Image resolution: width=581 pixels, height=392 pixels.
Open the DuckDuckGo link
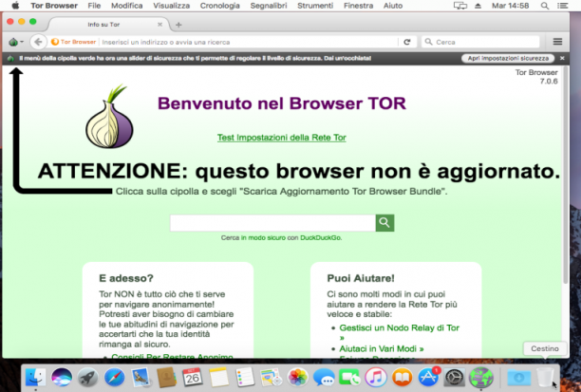coord(321,238)
